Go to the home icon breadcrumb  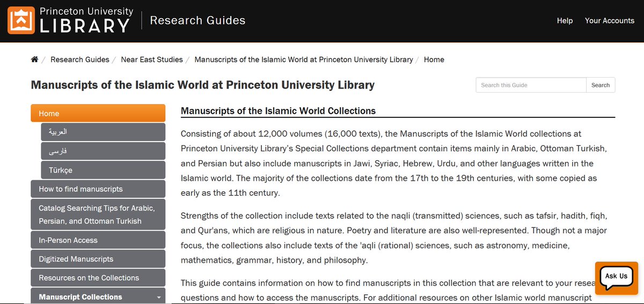tap(34, 60)
